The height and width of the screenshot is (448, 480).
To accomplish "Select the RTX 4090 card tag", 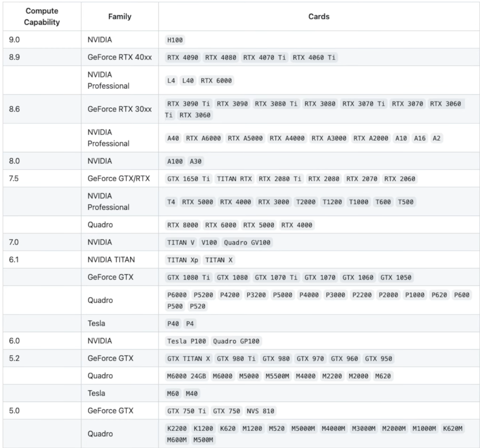I will coord(182,57).
